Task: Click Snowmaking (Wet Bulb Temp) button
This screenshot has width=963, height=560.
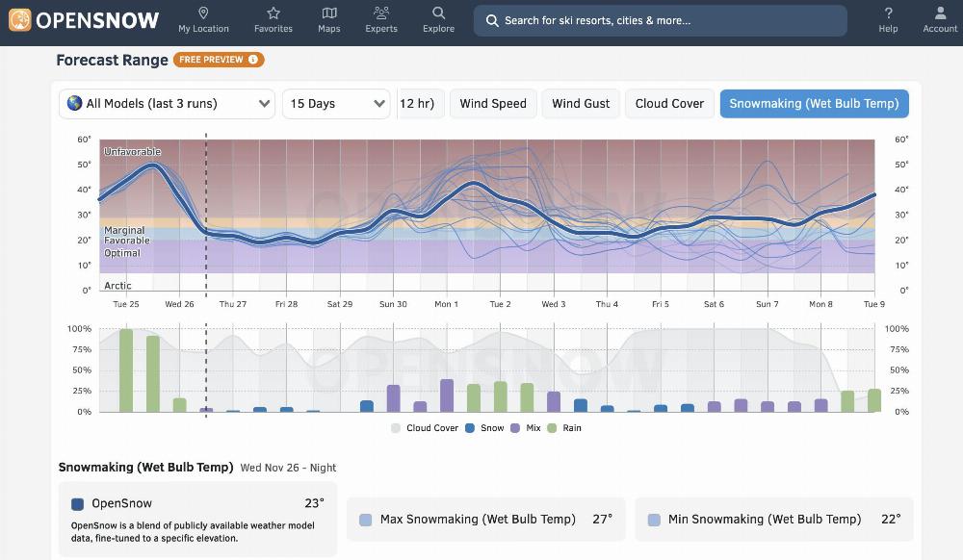Action: click(814, 104)
